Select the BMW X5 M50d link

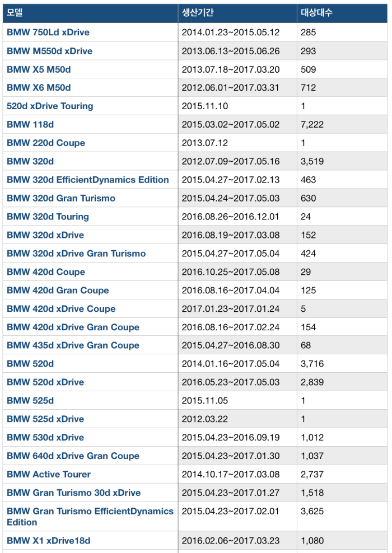[x=39, y=69]
